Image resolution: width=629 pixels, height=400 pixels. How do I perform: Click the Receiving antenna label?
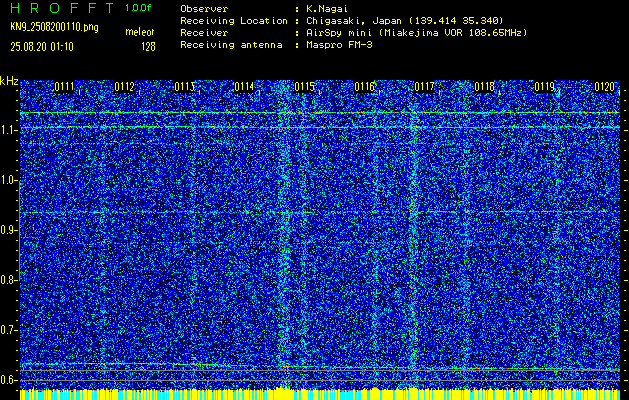click(231, 45)
